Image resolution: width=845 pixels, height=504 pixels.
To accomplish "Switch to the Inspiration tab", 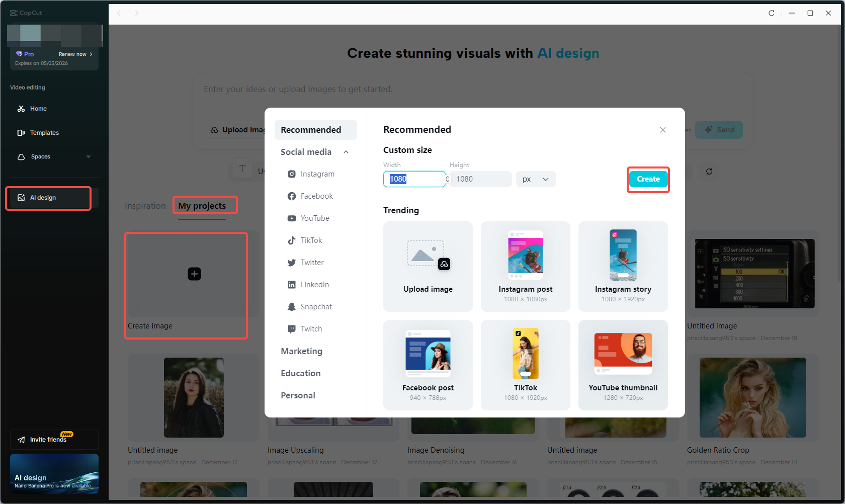I will pyautogui.click(x=145, y=205).
